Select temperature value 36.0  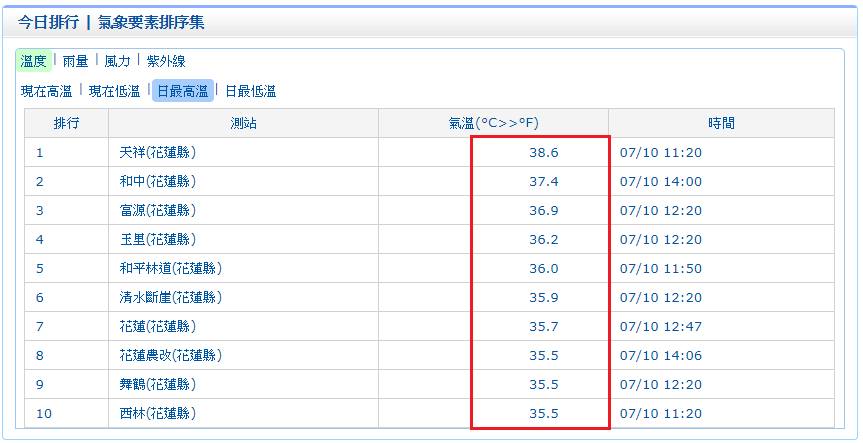(x=544, y=269)
